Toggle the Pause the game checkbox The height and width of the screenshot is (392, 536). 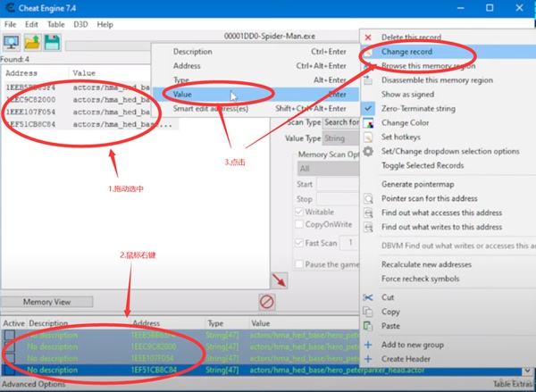coord(299,264)
